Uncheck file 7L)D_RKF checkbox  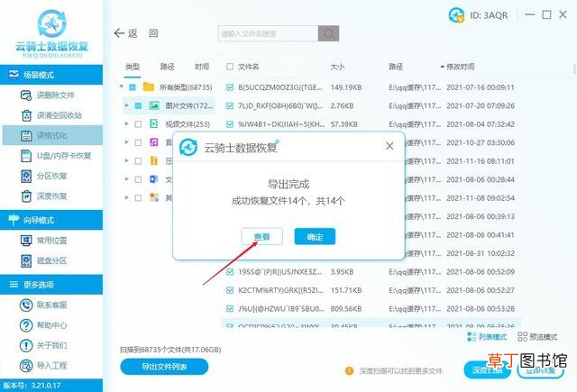(x=230, y=106)
